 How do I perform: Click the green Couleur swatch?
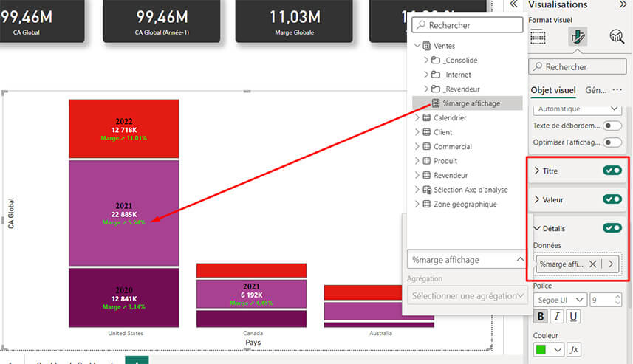(x=541, y=349)
